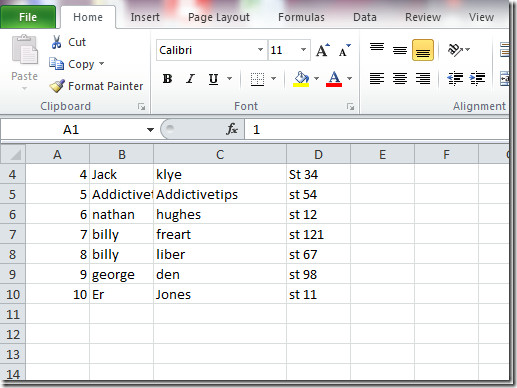517x388 pixels.
Task: Toggle Underline formatting
Action: coord(213,79)
